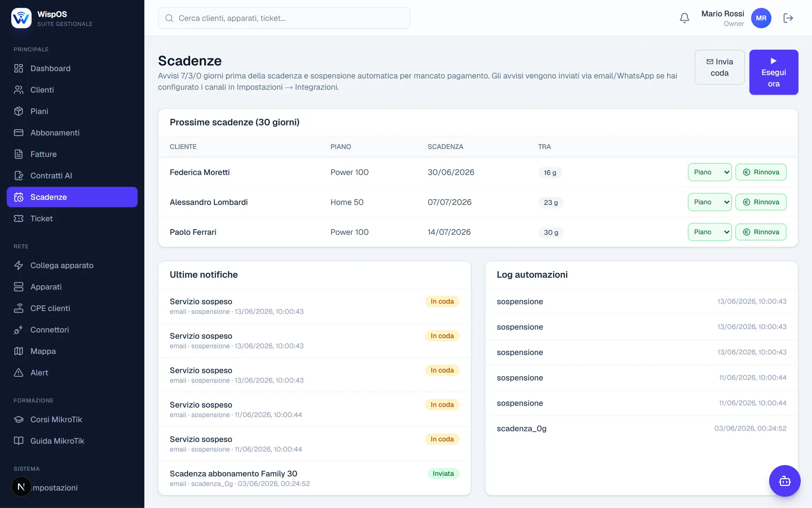Click scadenza date 07/07/2026
Image resolution: width=812 pixels, height=508 pixels.
450,202
